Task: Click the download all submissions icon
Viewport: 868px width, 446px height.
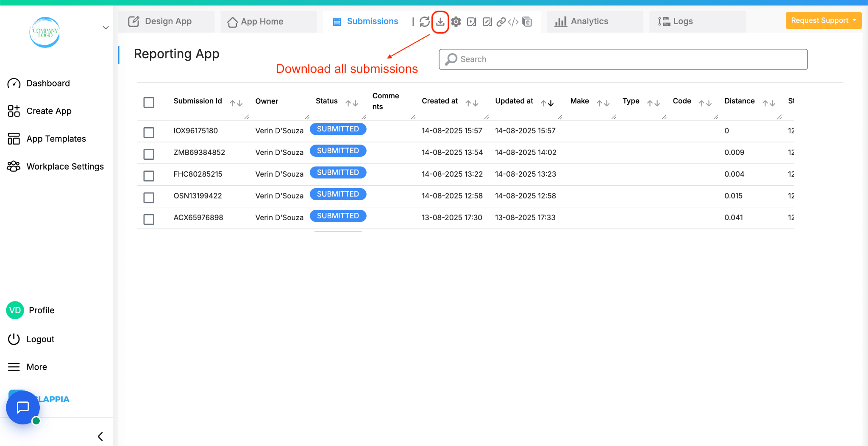Action: click(x=440, y=22)
